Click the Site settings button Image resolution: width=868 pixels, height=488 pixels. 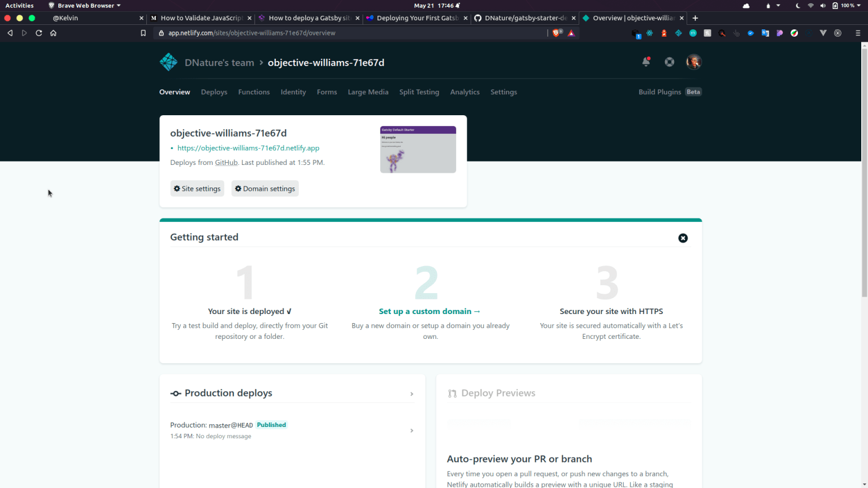pyautogui.click(x=197, y=189)
